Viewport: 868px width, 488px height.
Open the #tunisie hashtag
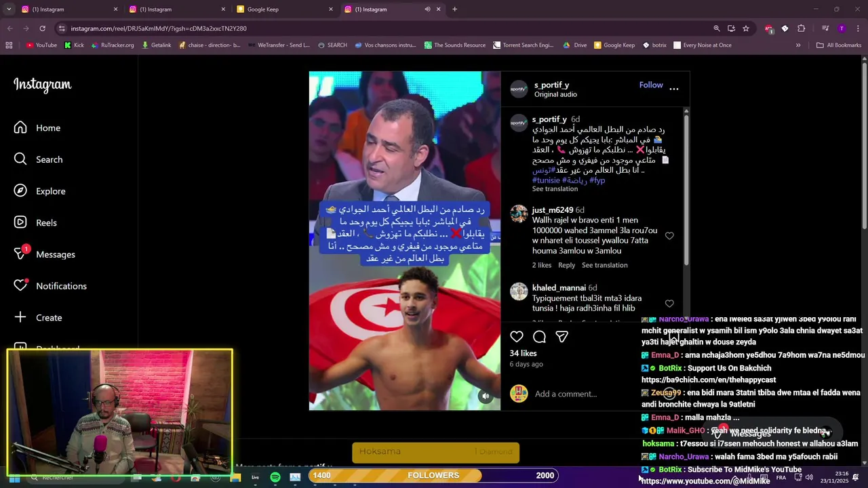point(546,180)
